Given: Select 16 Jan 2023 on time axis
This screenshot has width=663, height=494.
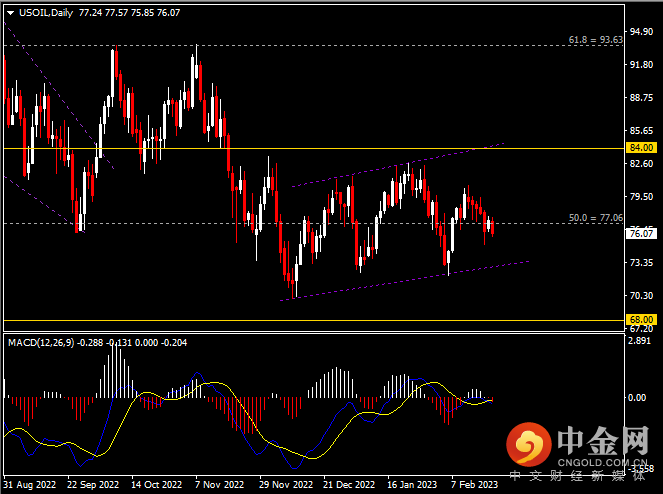Looking at the screenshot, I should click(412, 483).
